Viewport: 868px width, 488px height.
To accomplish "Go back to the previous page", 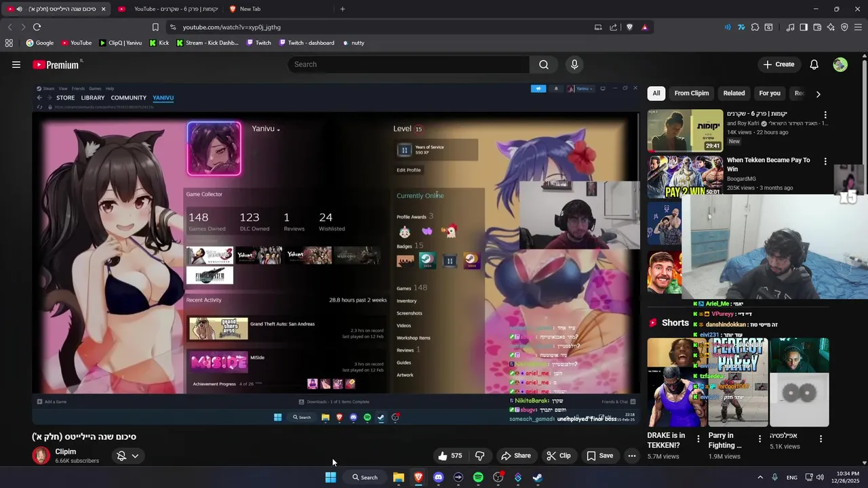I will (9, 27).
